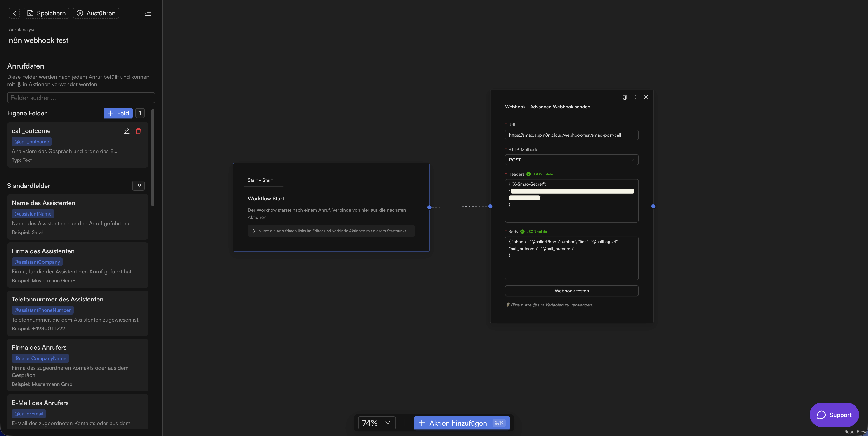The width and height of the screenshot is (868, 436).
Task: Click the webhook URL input field
Action: pyautogui.click(x=571, y=135)
